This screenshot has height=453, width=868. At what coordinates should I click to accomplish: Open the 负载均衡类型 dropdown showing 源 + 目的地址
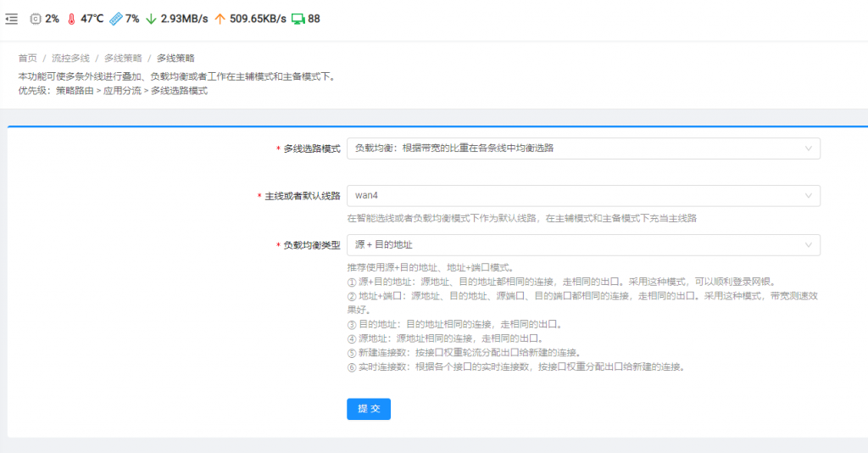[x=583, y=245]
